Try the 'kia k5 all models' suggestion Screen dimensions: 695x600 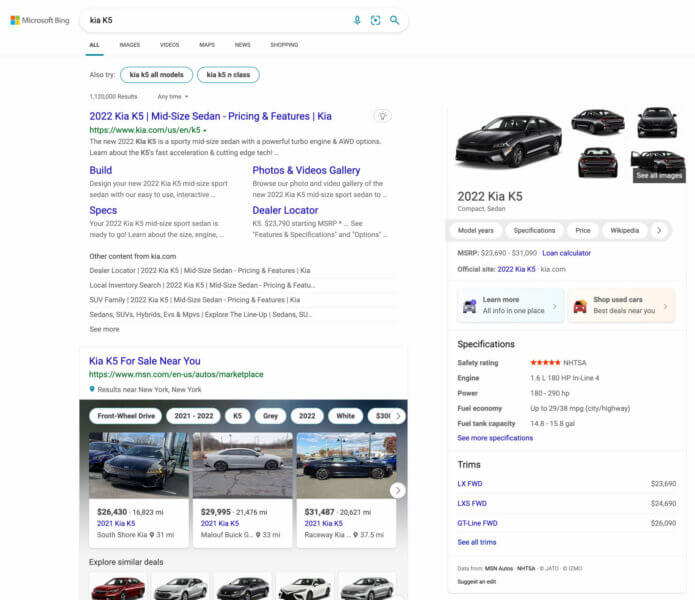point(156,74)
